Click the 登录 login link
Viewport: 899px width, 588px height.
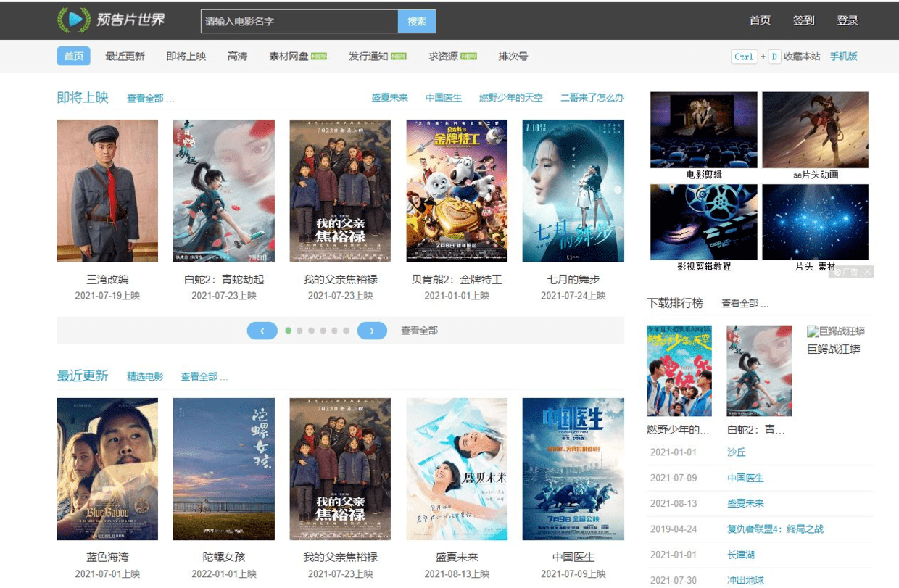click(848, 21)
